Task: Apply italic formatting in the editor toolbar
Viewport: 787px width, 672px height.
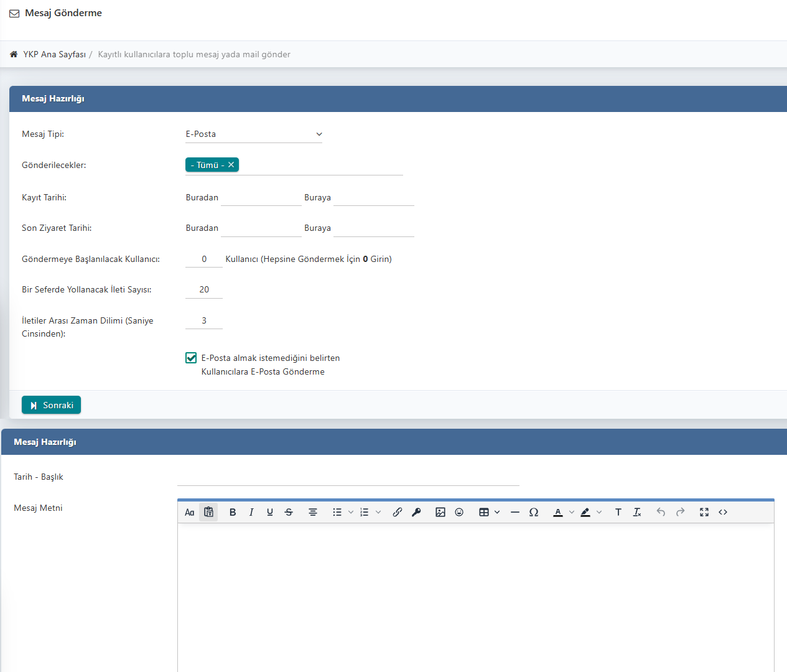Action: (x=251, y=512)
